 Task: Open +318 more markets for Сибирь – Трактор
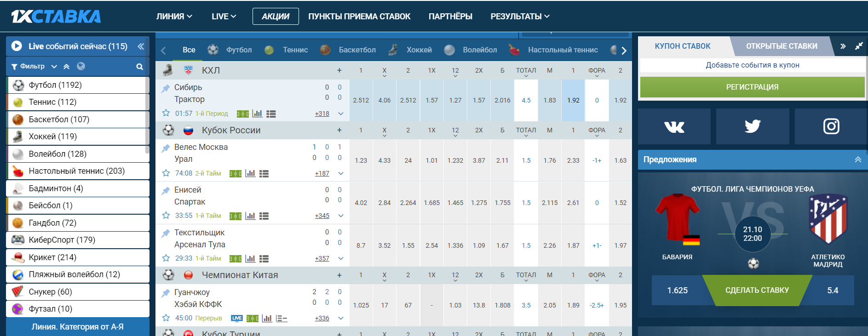[x=322, y=114]
